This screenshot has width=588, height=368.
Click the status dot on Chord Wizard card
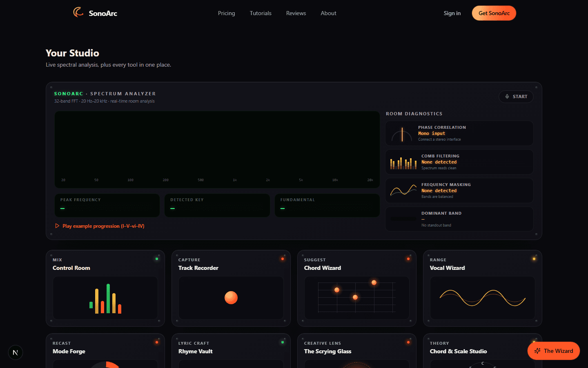[408, 259]
